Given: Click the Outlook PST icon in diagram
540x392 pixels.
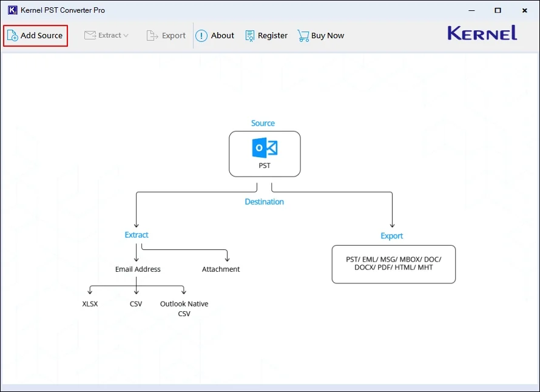Looking at the screenshot, I should [x=265, y=148].
